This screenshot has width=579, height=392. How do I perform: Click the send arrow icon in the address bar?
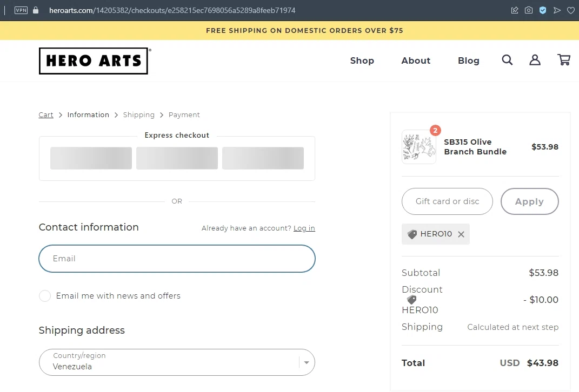point(557,10)
